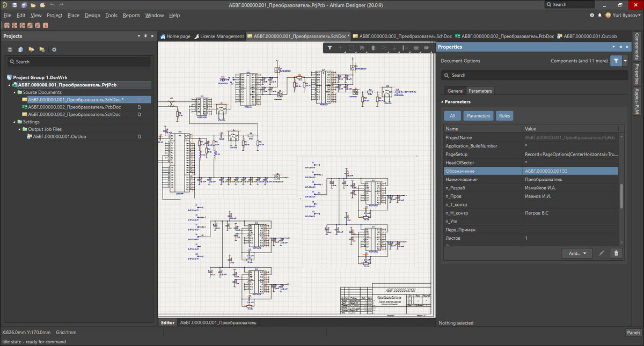
Task: Click the Properties filter funnel button
Action: click(x=616, y=61)
